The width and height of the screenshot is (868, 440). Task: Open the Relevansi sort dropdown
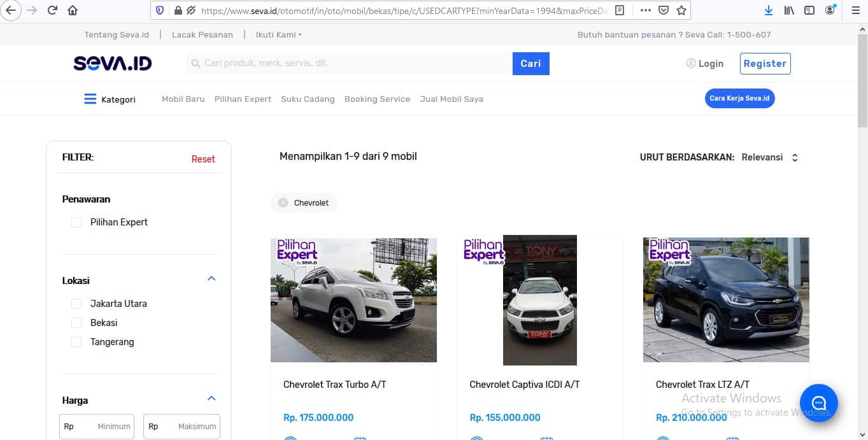click(770, 157)
